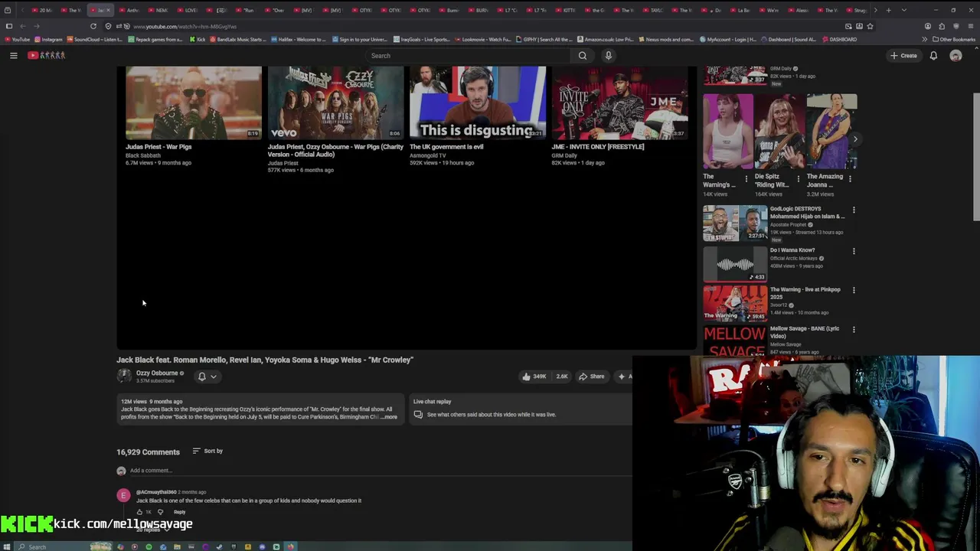This screenshot has height=551, width=980.
Task: Open JME - INVITE ONLY [FREESTYLE] title
Action: (598, 146)
